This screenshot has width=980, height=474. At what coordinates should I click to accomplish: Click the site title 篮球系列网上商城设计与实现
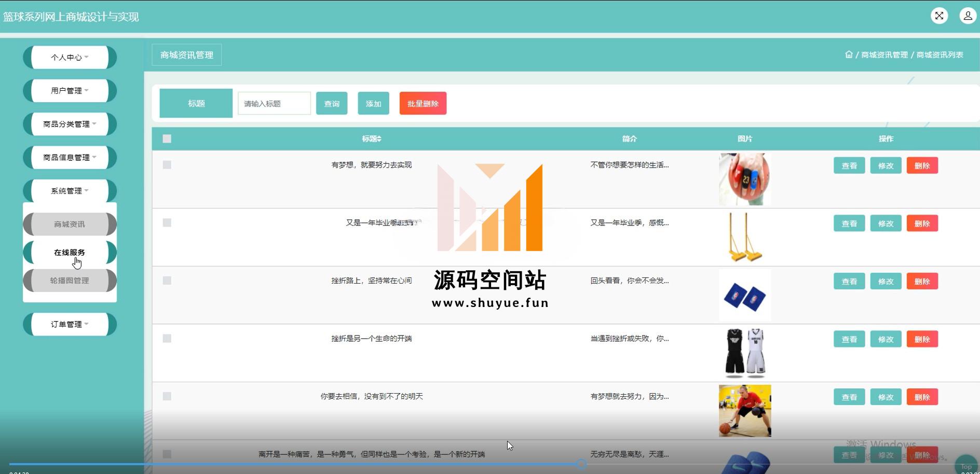coord(71,17)
